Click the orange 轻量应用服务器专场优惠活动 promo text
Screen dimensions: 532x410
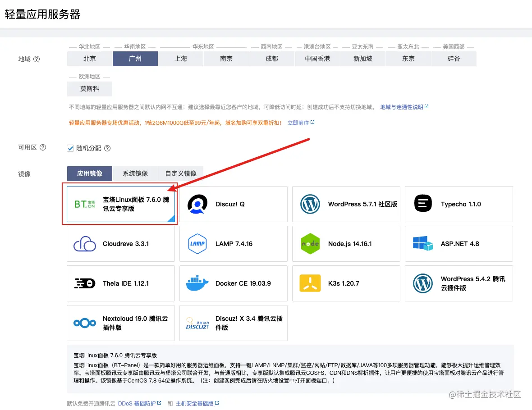[x=175, y=123]
